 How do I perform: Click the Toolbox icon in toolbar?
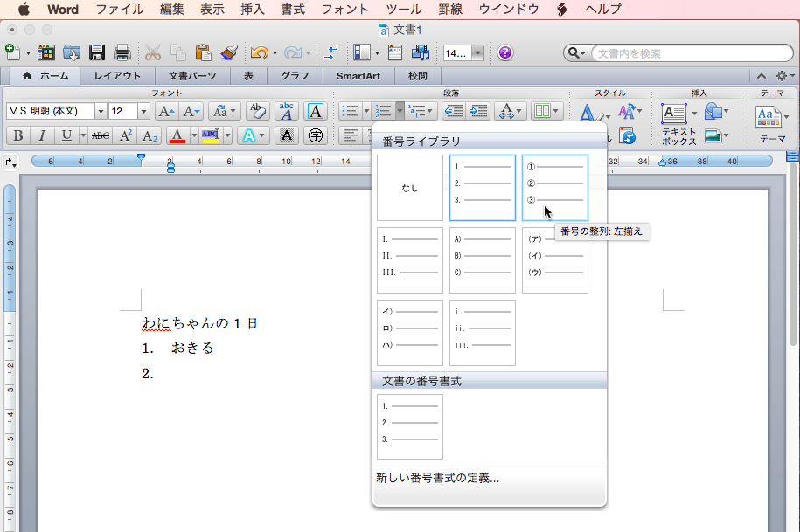point(395,52)
